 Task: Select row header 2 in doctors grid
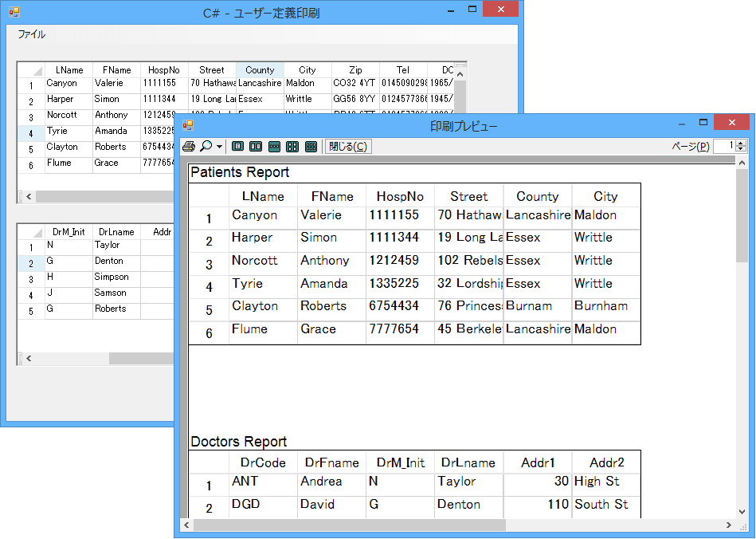31,263
